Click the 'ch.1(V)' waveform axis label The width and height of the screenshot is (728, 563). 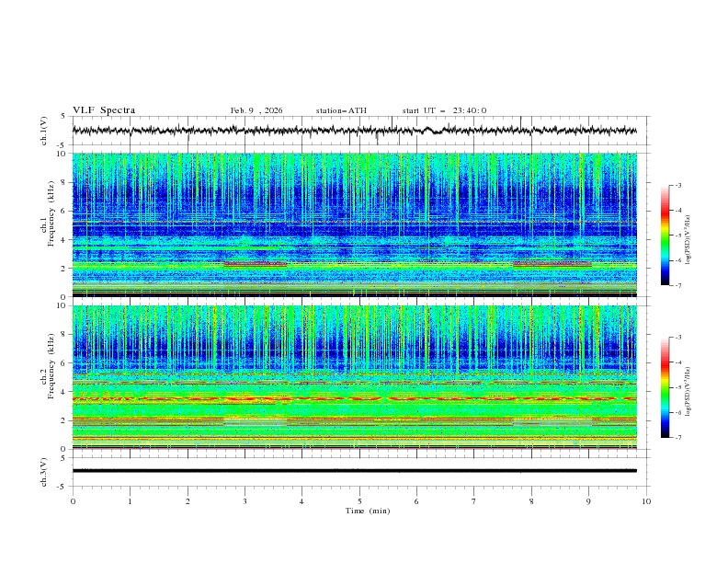(44, 131)
